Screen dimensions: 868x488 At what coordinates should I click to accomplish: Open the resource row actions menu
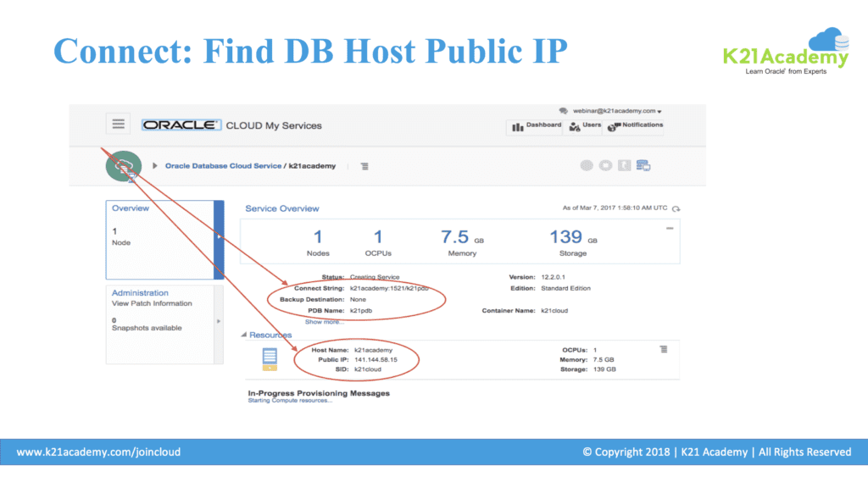[x=664, y=349]
